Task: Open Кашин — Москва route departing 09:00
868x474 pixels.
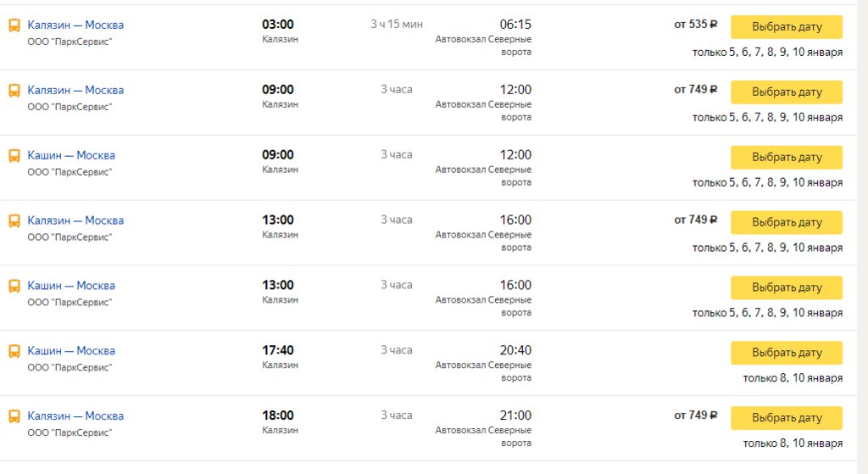Action: pyautogui.click(x=71, y=156)
